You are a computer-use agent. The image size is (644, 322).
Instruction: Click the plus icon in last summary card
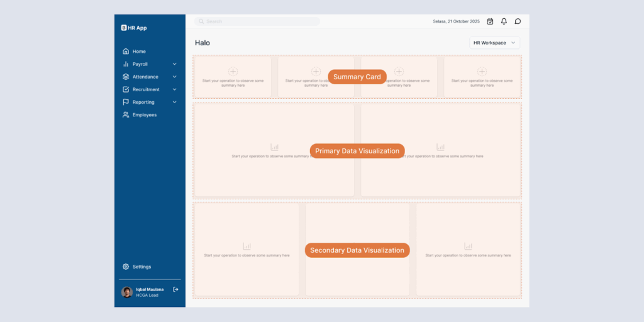[482, 72]
